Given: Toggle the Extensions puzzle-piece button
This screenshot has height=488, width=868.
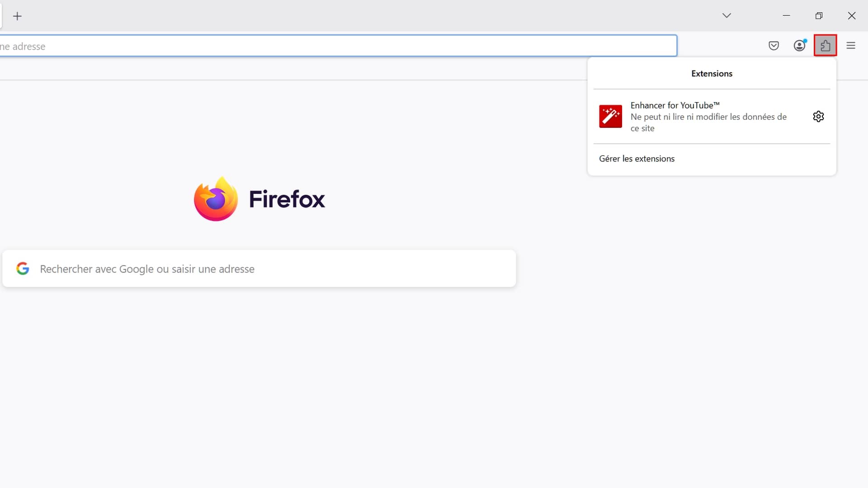Looking at the screenshot, I should 825,46.
